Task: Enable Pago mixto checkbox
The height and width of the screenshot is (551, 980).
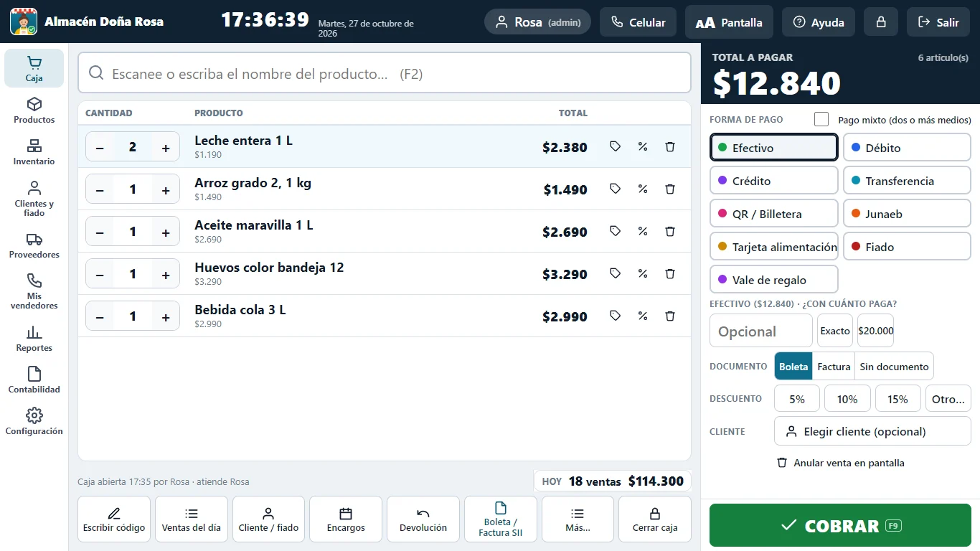Action: [x=821, y=120]
